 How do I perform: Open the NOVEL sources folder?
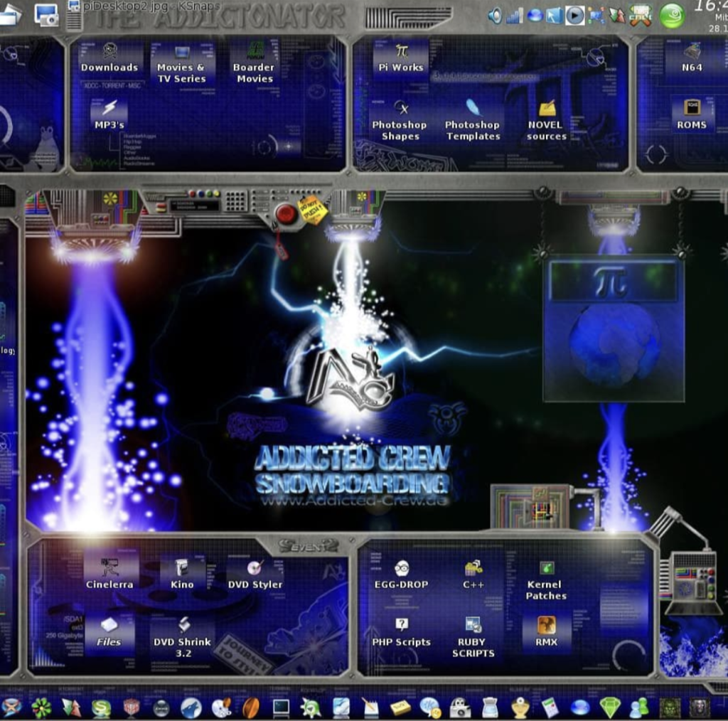[x=547, y=122]
